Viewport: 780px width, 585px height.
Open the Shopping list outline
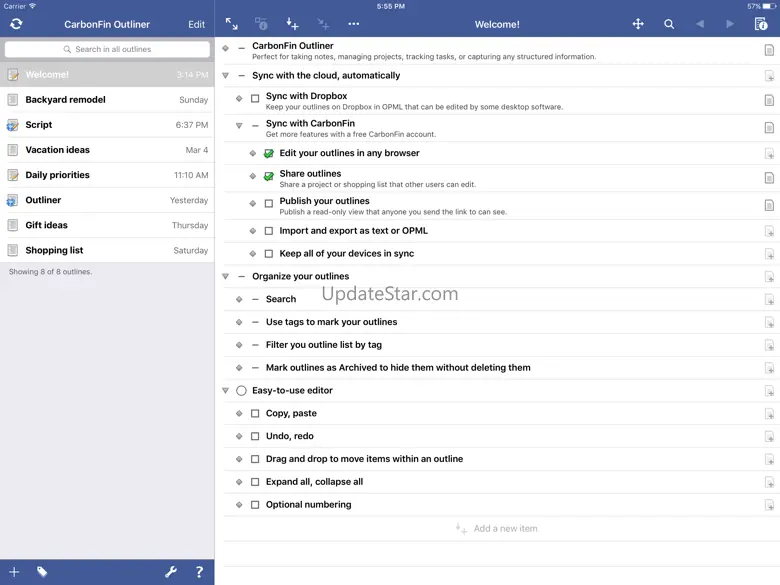point(107,250)
